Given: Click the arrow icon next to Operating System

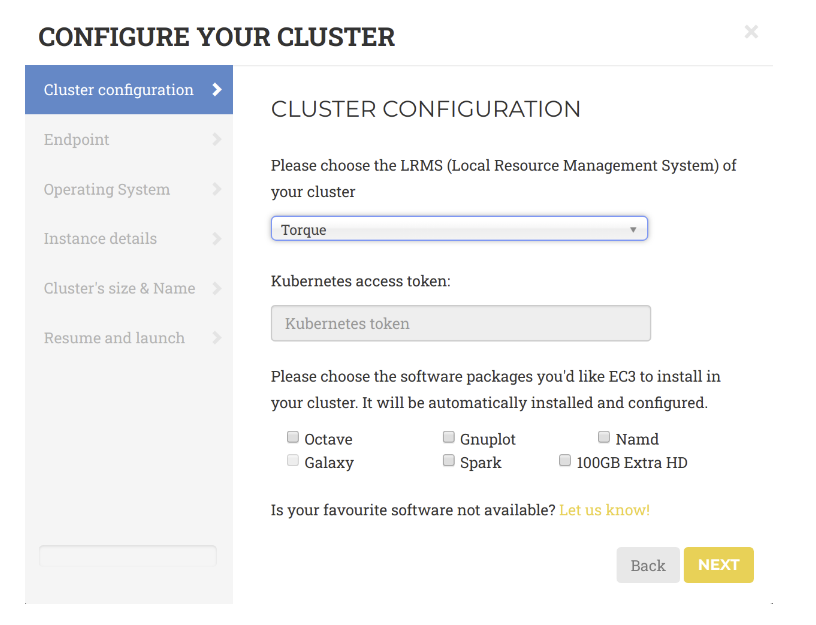Looking at the screenshot, I should coord(218,189).
